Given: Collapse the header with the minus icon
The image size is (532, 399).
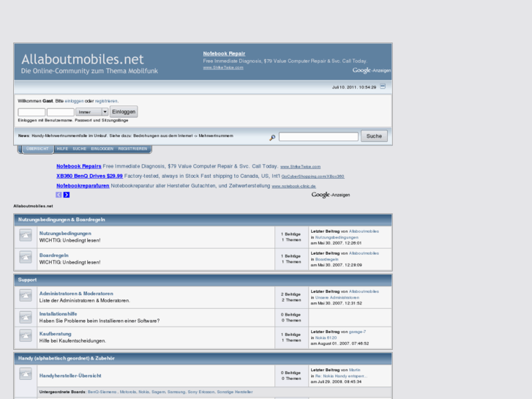Looking at the screenshot, I should [383, 86].
